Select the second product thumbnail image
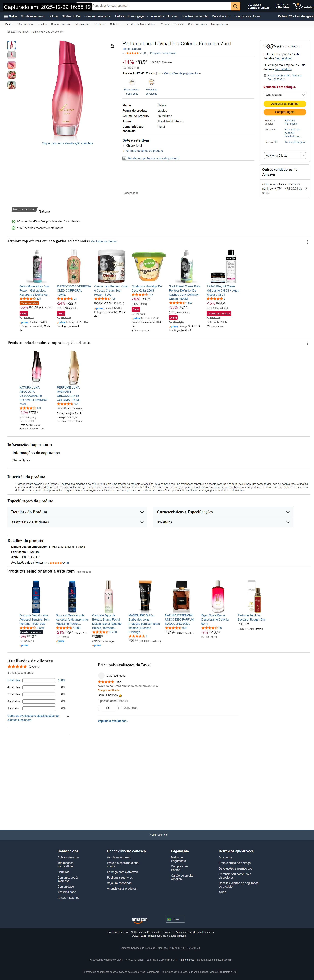The height and width of the screenshot is (980, 314). [12, 55]
